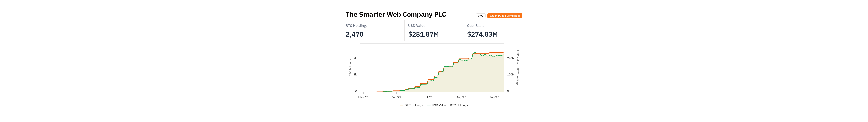Click the Aug '25 x-axis label
This screenshot has height=122, width=868.
(461, 97)
